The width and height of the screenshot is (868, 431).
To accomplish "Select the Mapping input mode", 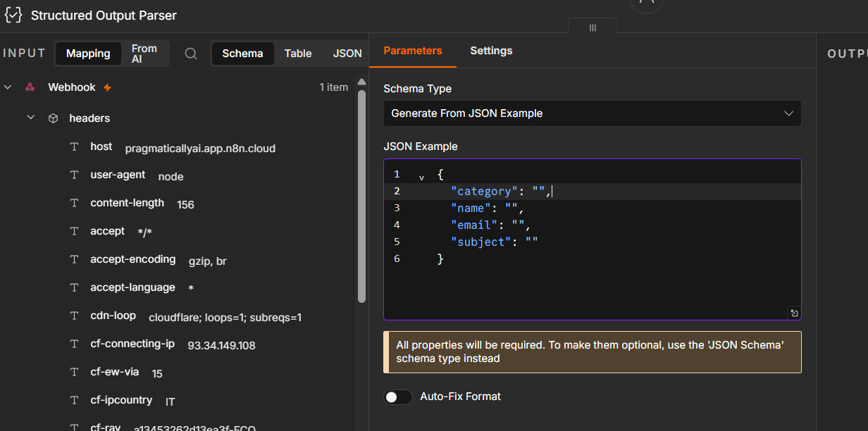I will point(88,54).
